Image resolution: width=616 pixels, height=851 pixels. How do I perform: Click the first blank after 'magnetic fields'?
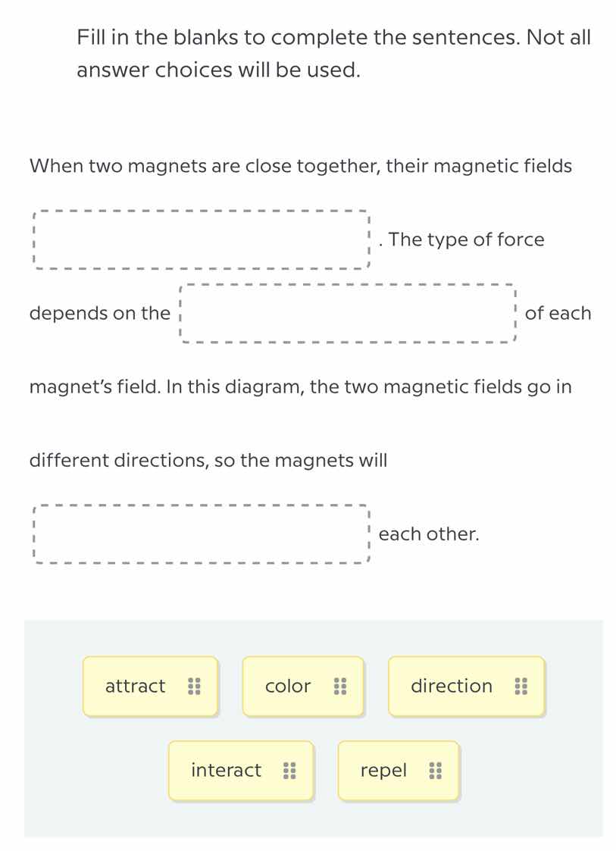point(201,239)
